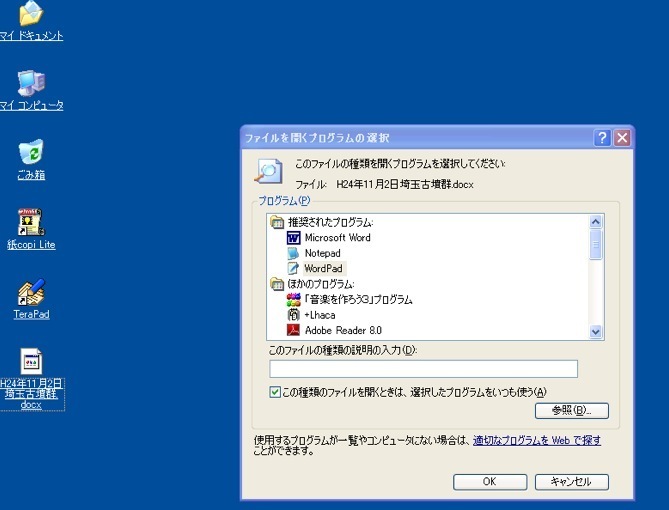
Task: Click the program list scroll up arrow
Action: tap(596, 221)
